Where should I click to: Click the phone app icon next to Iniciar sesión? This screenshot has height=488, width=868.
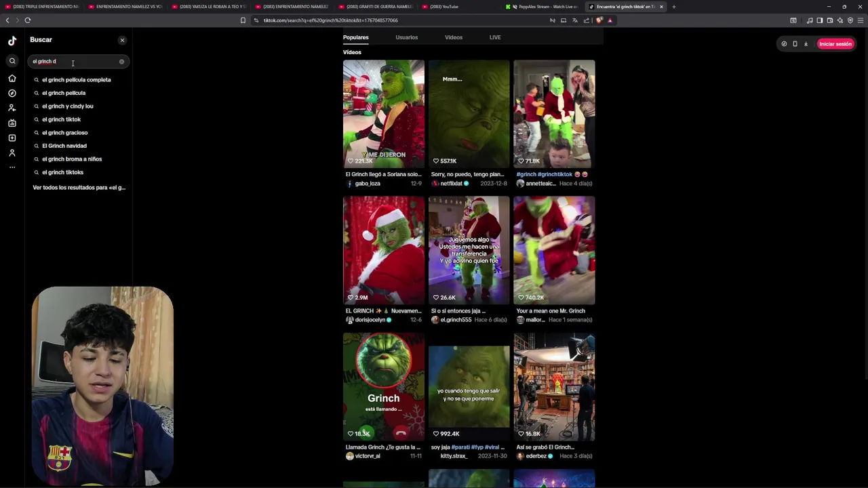(x=795, y=44)
